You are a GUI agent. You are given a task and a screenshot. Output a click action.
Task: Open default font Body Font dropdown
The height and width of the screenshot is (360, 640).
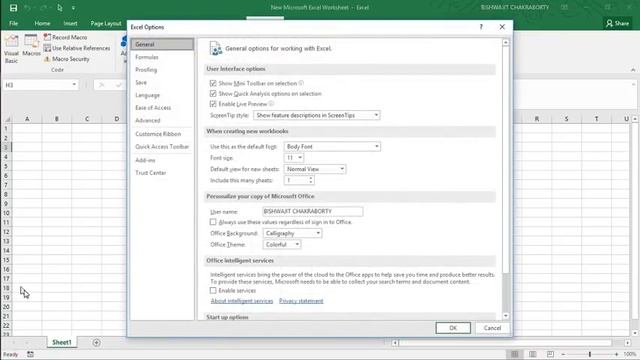pos(332,147)
